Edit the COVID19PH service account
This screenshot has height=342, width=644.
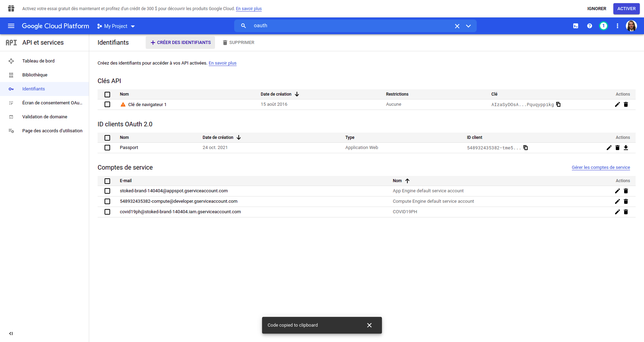[x=618, y=212]
